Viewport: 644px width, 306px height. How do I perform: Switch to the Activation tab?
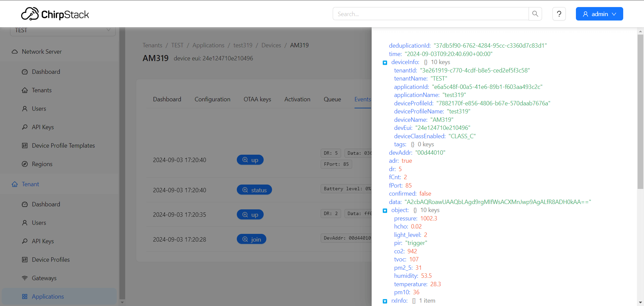(297, 99)
